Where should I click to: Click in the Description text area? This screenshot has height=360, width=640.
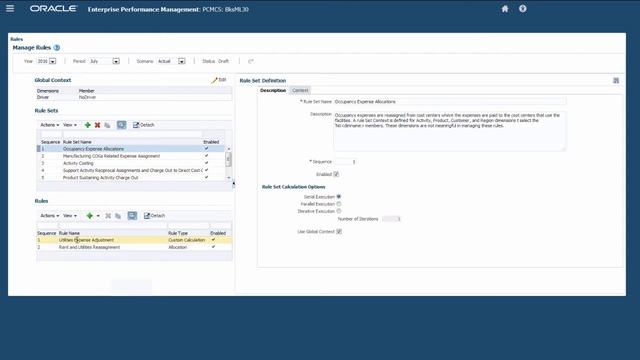point(450,131)
